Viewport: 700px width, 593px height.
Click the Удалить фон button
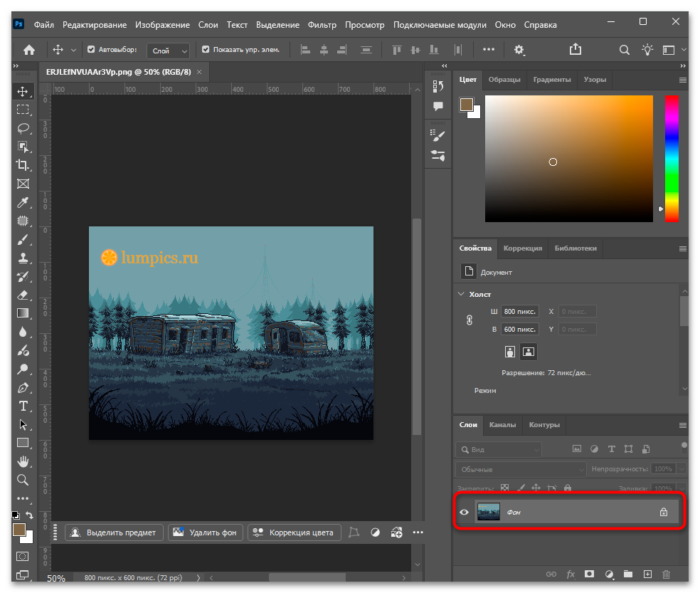206,532
